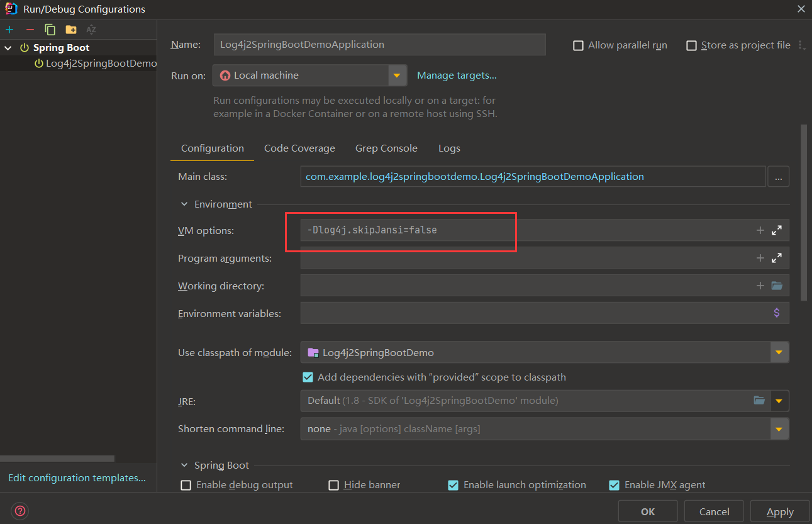Click the Remove Configuration minus icon
This screenshot has height=524, width=812.
(x=30, y=30)
